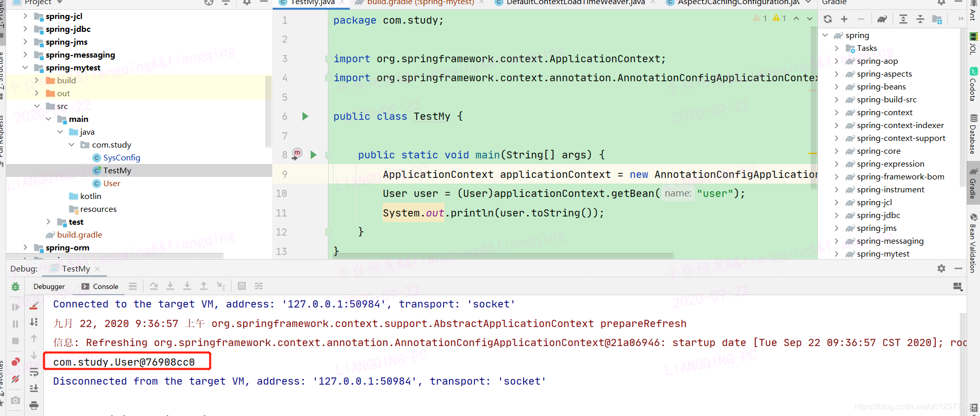Click Run to Cursor icon
The image size is (980, 416).
point(221,286)
